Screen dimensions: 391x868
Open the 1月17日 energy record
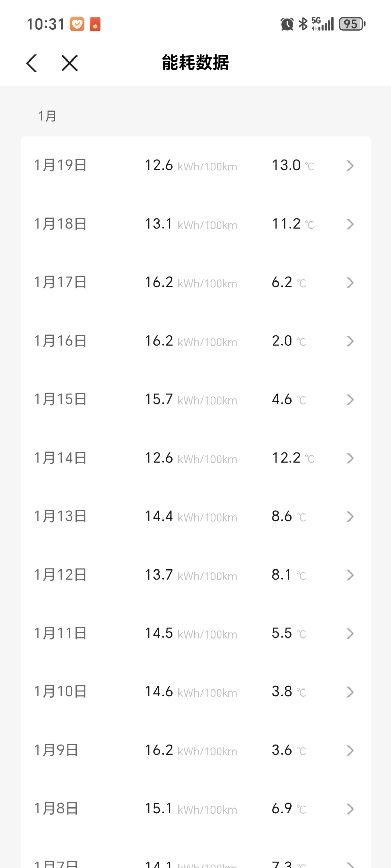tap(195, 283)
